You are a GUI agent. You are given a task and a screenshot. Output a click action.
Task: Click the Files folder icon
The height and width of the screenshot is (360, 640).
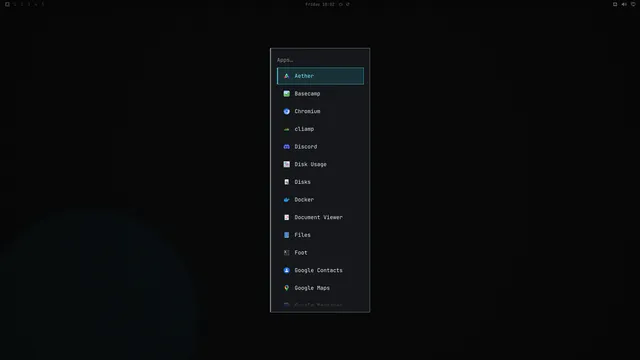coord(287,235)
